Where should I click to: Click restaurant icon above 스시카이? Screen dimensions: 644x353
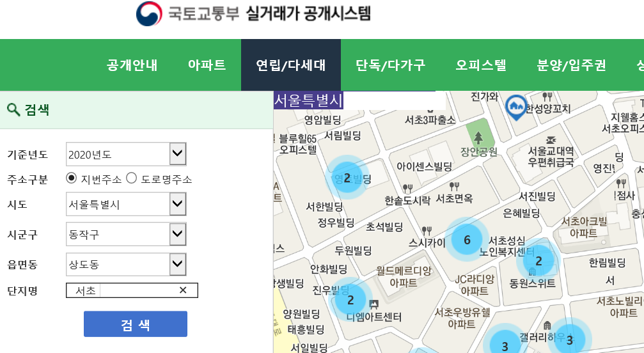click(427, 231)
